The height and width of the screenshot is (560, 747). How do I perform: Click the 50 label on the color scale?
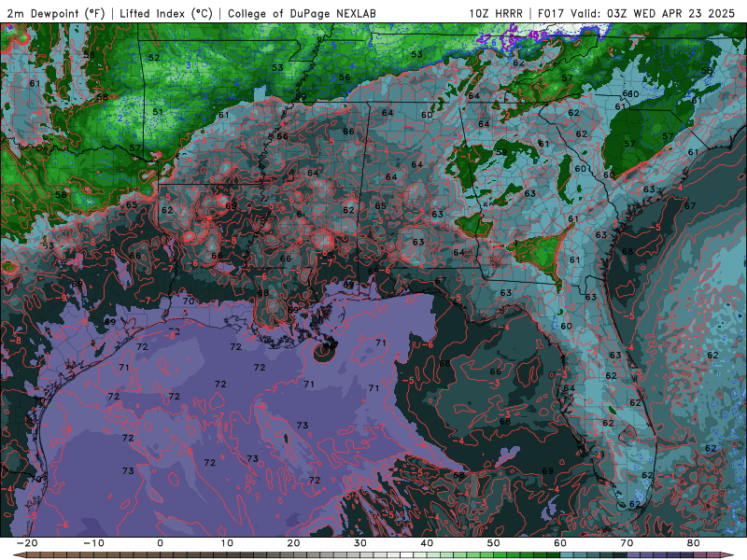tap(494, 543)
